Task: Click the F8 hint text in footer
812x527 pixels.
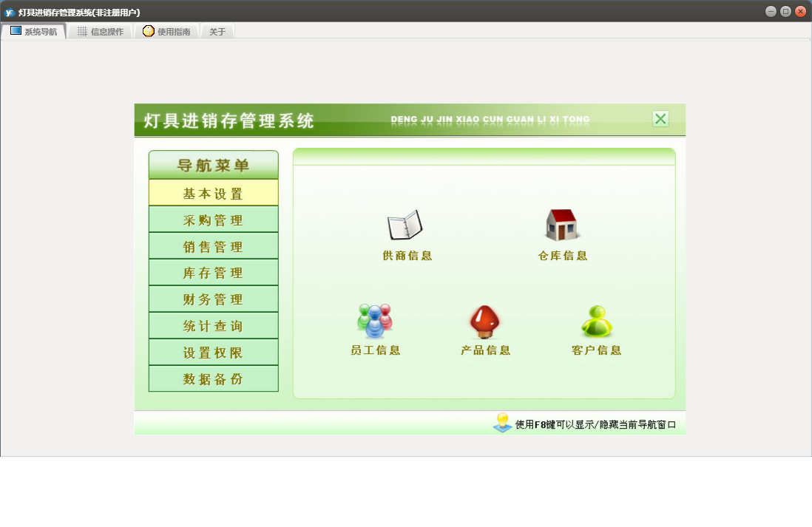Action: (x=595, y=424)
